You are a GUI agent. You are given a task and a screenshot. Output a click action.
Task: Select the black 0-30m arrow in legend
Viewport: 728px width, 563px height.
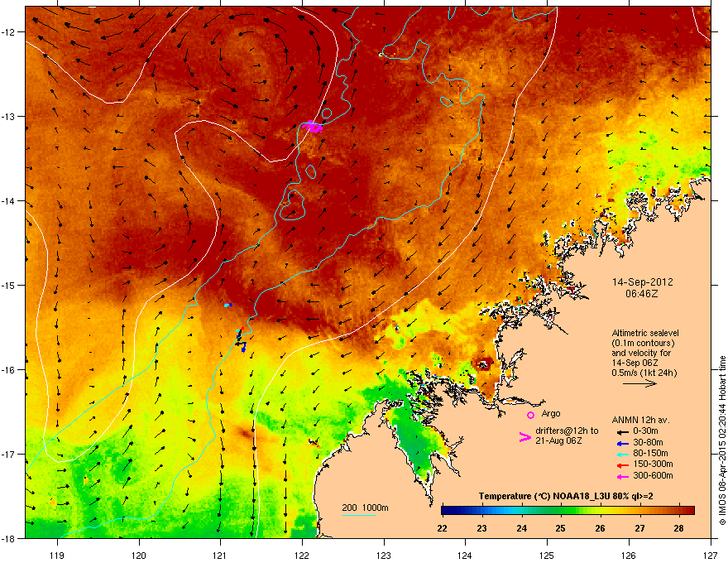coord(622,431)
